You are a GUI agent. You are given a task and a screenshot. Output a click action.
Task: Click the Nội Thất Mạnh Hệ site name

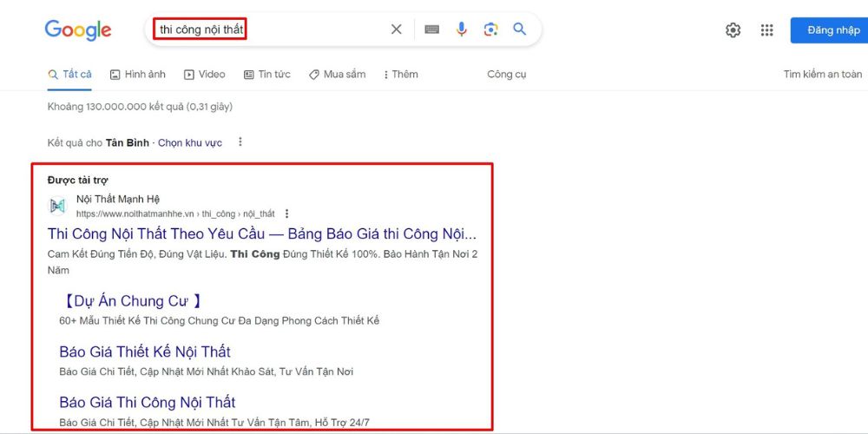(x=118, y=200)
